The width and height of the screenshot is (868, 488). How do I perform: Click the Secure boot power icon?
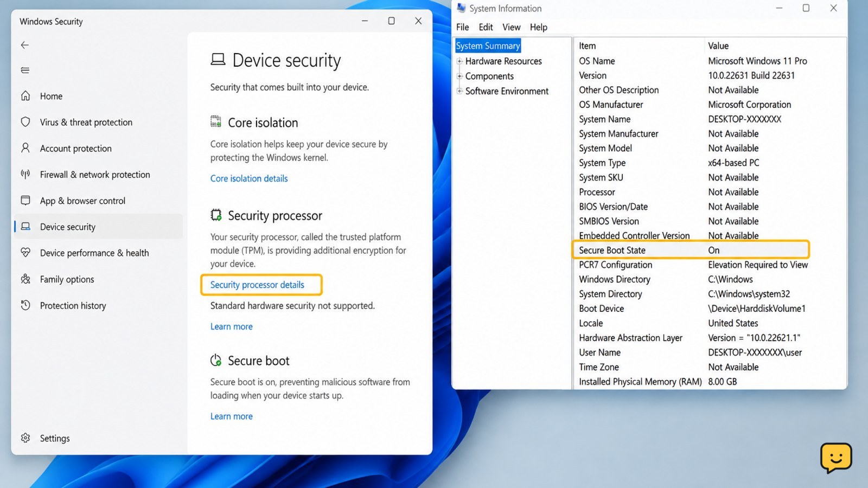pos(216,360)
